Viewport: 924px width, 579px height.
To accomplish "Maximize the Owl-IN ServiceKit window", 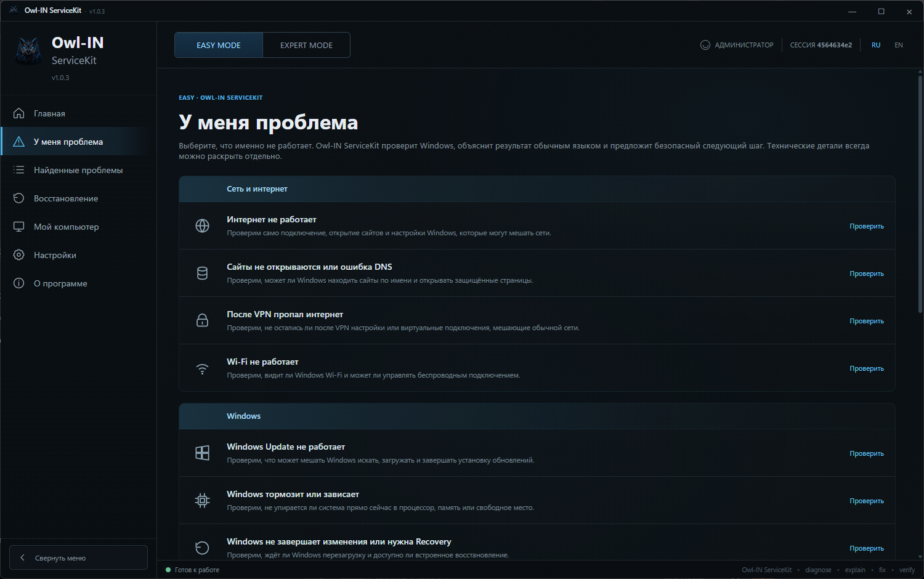I will (881, 11).
